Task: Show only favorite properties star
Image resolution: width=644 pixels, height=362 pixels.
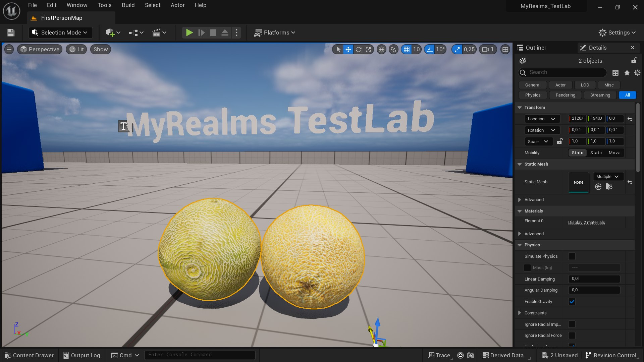Action: pyautogui.click(x=627, y=73)
